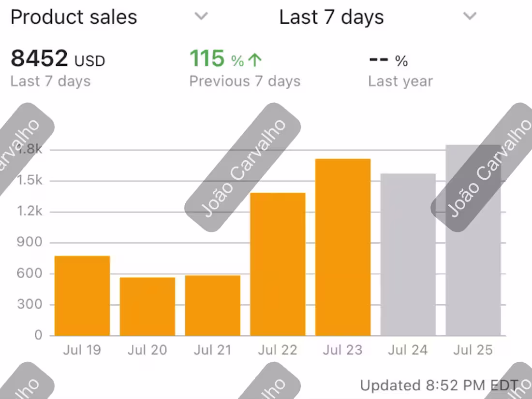Click the Previous 7 days caption text

point(245,81)
